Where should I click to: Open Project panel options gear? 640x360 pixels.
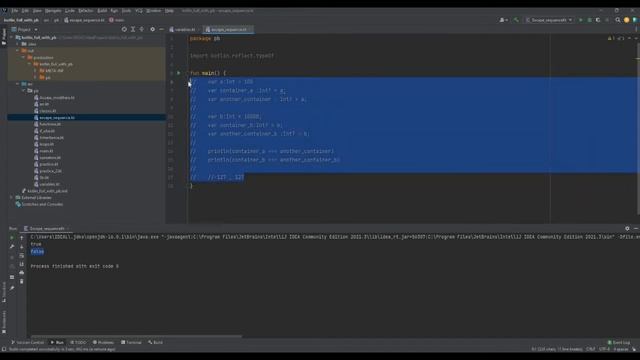coord(153,29)
